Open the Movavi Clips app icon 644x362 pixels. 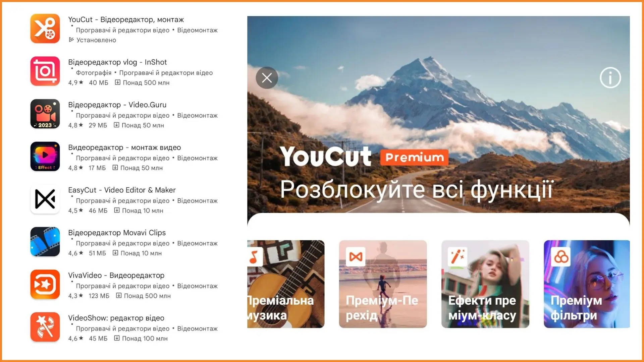[45, 242]
